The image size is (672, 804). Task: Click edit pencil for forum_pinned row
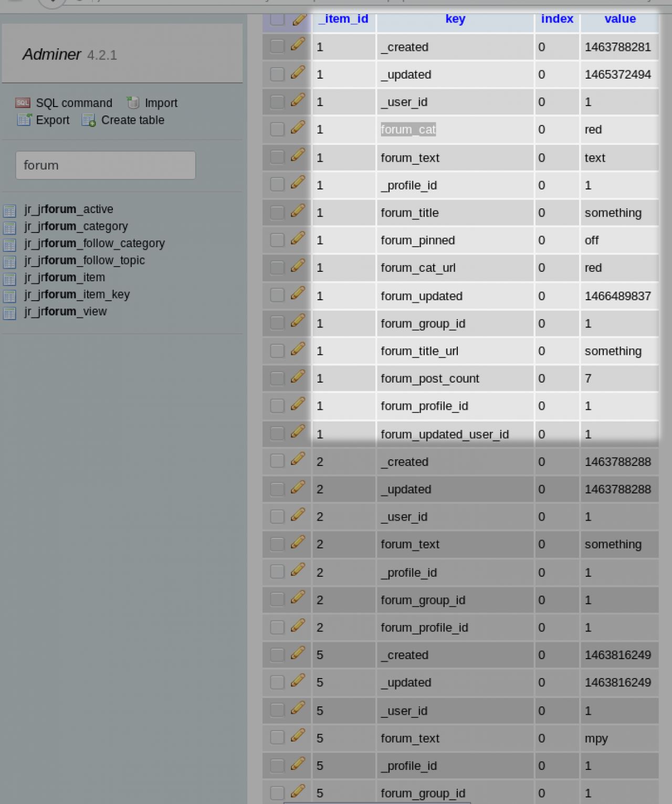click(x=298, y=239)
